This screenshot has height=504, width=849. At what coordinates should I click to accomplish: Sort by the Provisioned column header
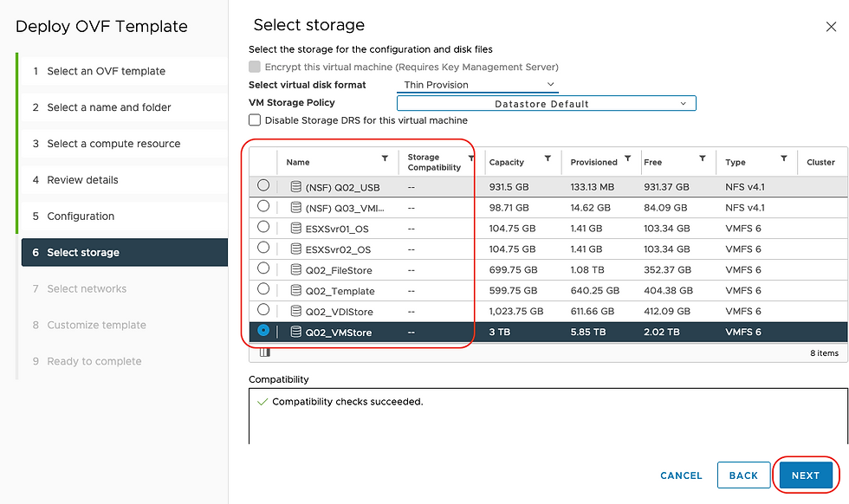coord(593,162)
